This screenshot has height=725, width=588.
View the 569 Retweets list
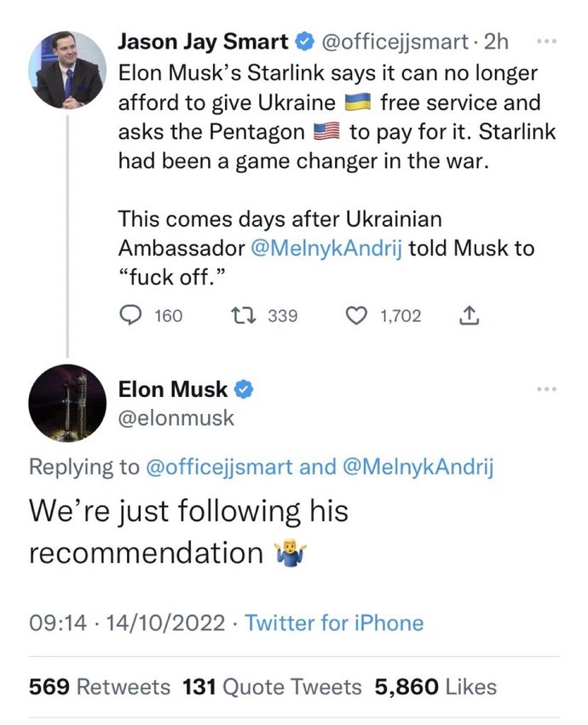(100, 687)
